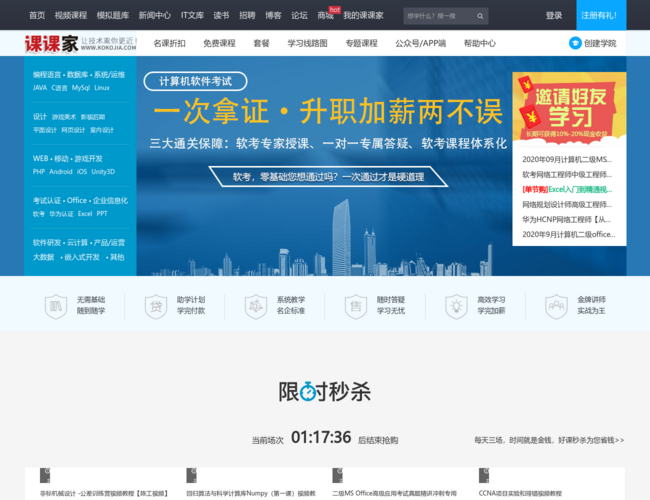Open 软件研发·云计算·产品/运营 category

(79, 243)
